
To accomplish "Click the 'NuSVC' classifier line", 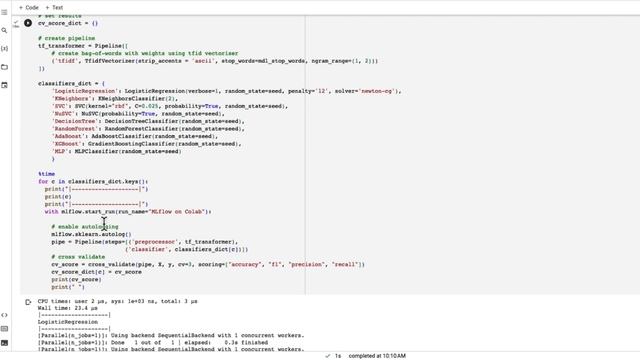I will pos(138,114).
